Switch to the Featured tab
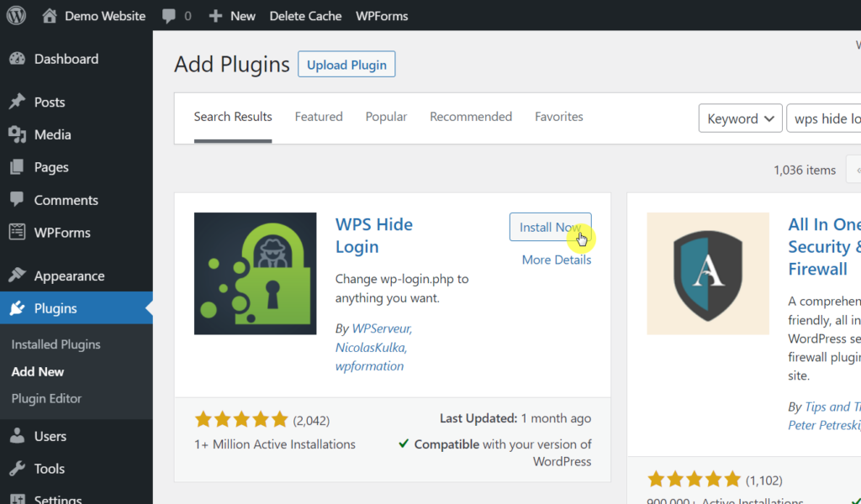Screen dimensions: 861x504 point(319,117)
